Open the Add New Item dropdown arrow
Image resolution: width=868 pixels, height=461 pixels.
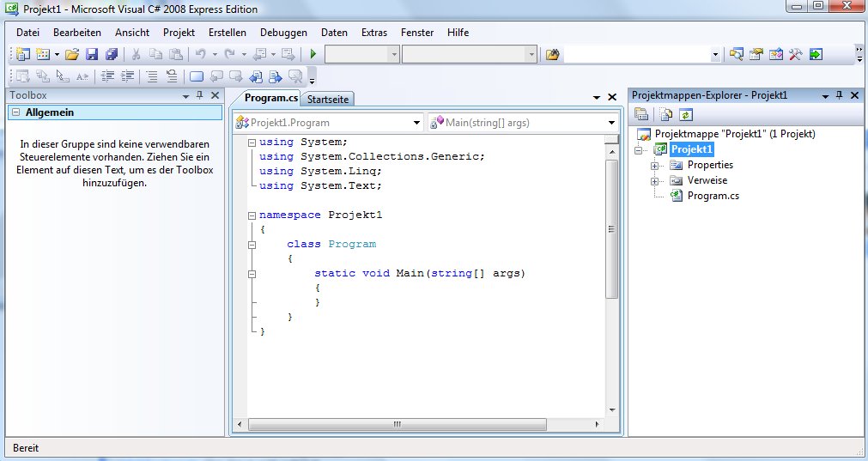point(57,54)
